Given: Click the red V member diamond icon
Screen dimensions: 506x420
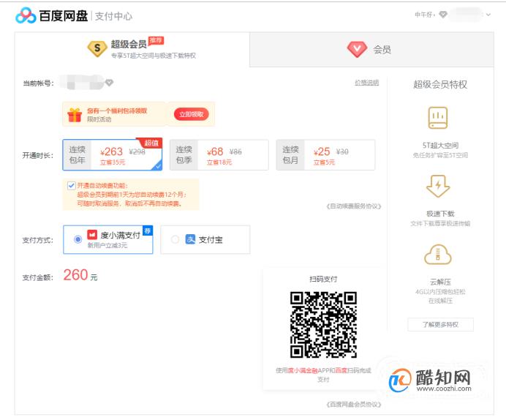Looking at the screenshot, I should pyautogui.click(x=357, y=50).
